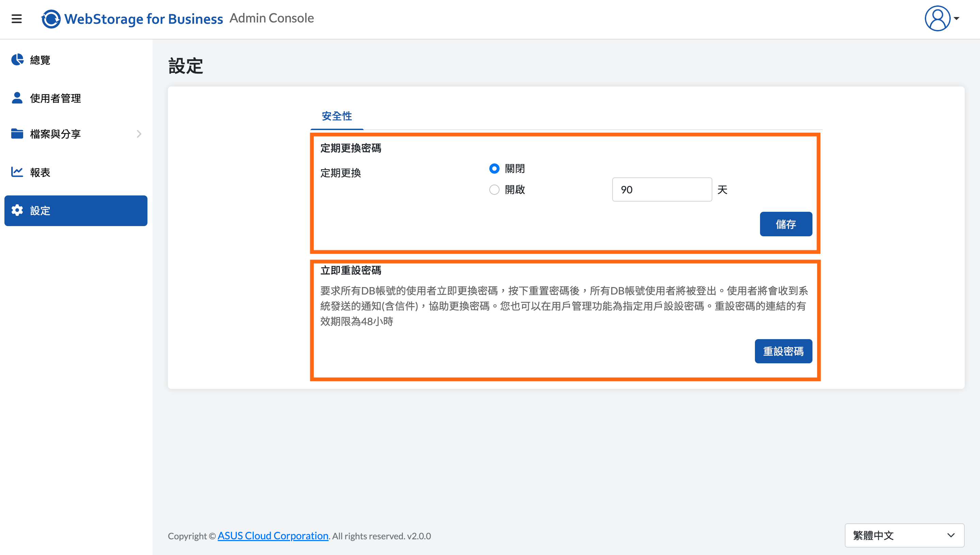Select the 關閉 radio button

[x=494, y=169]
